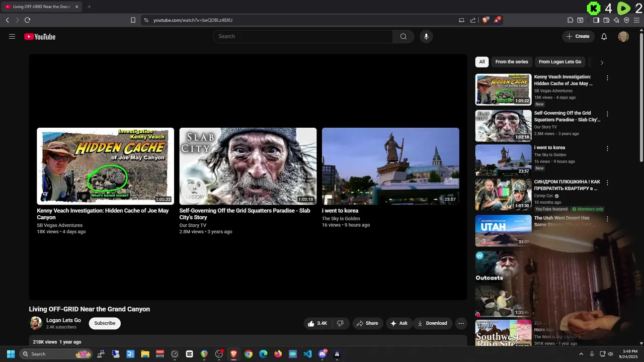Open Google Chrome from the taskbar
This screenshot has height=362, width=644.
click(248, 354)
